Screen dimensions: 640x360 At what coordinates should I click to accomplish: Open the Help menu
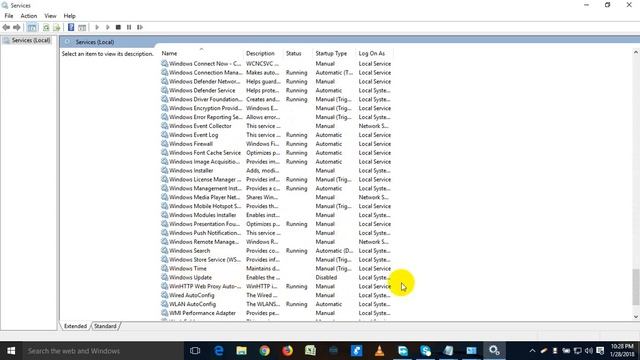point(69,16)
